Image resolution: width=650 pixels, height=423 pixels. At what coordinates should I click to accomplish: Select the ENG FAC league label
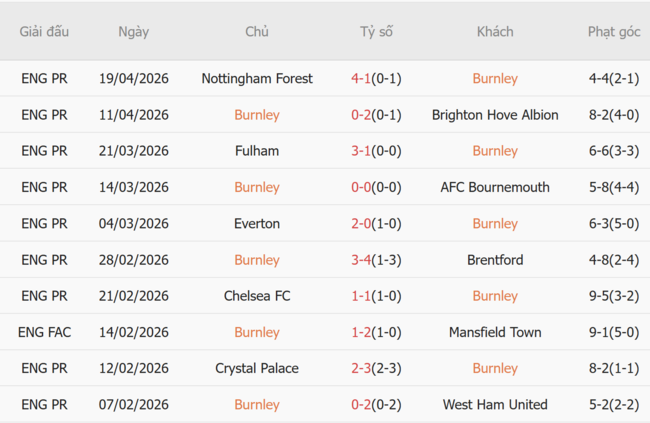click(45, 332)
